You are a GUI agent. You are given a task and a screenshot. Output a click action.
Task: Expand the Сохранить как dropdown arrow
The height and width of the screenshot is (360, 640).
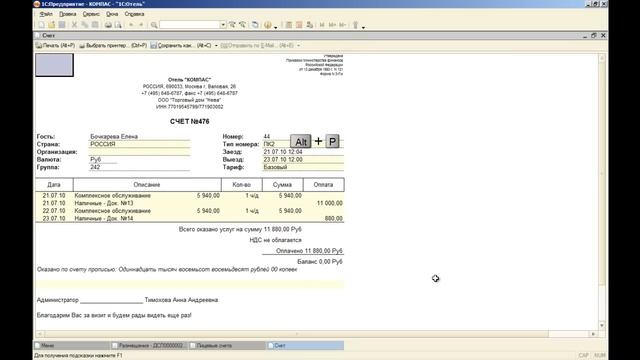tap(216, 46)
